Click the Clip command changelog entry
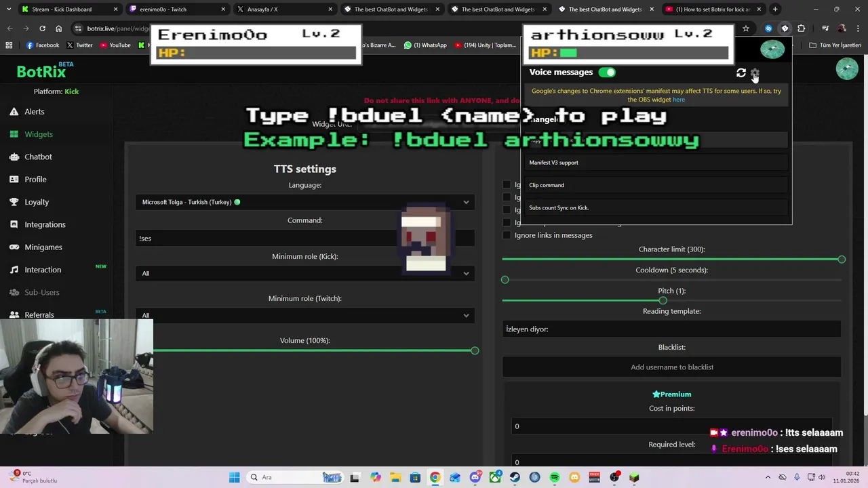 (x=656, y=185)
